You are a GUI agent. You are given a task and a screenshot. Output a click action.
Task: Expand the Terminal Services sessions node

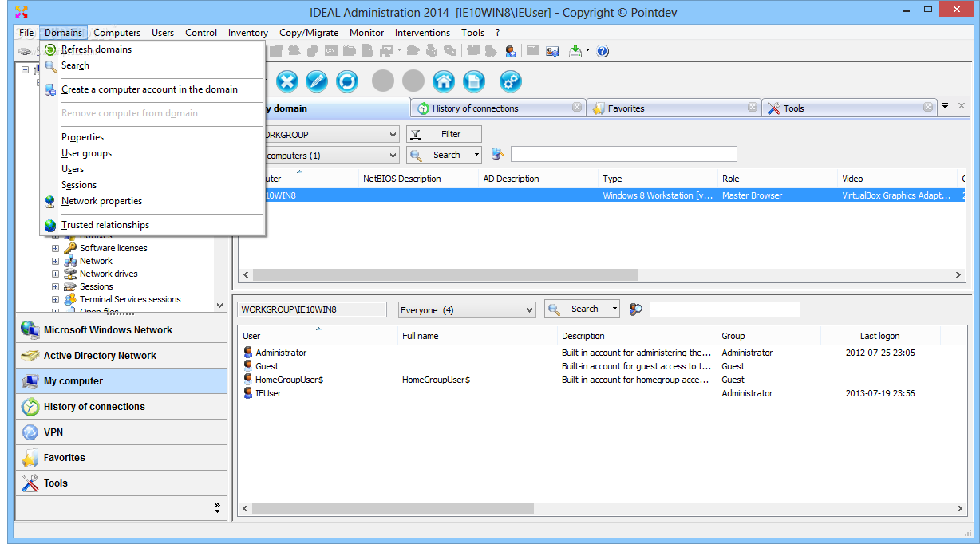pyautogui.click(x=56, y=299)
